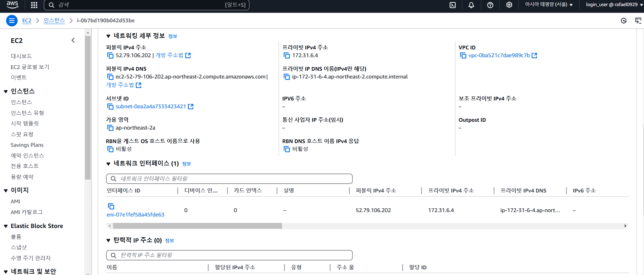Open the external link icon beside the VPC ID
The width and height of the screenshot is (644, 275).
tap(535, 55)
